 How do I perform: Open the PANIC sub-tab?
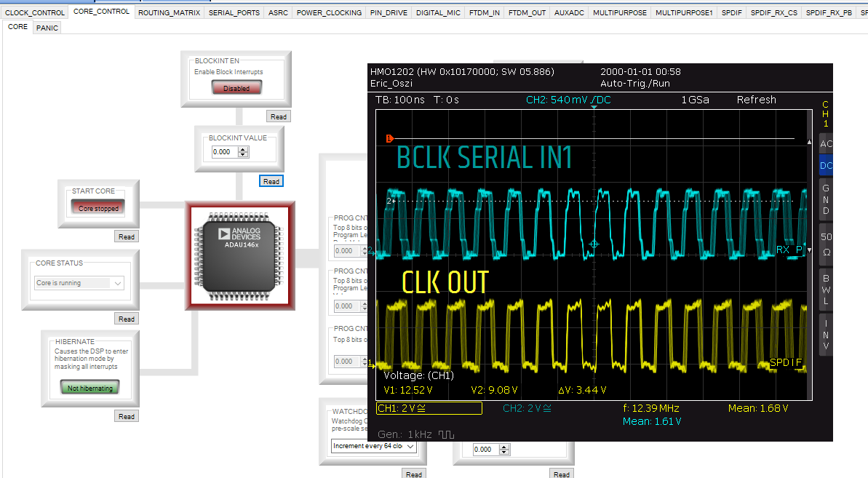[x=47, y=28]
